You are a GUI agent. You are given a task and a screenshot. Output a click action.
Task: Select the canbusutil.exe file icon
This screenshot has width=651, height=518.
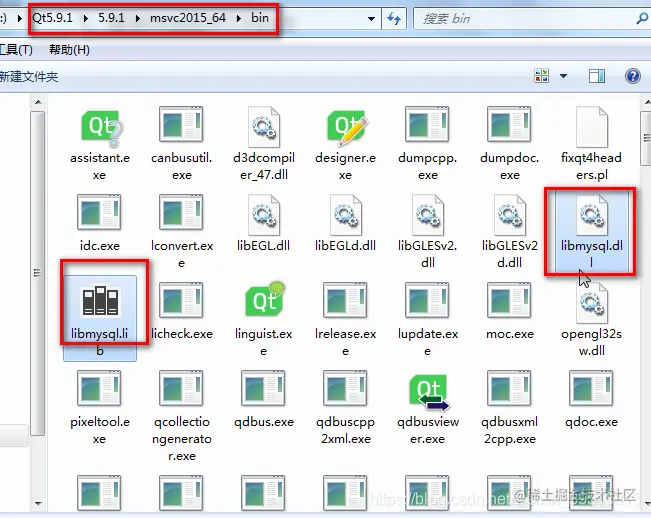[x=181, y=125]
